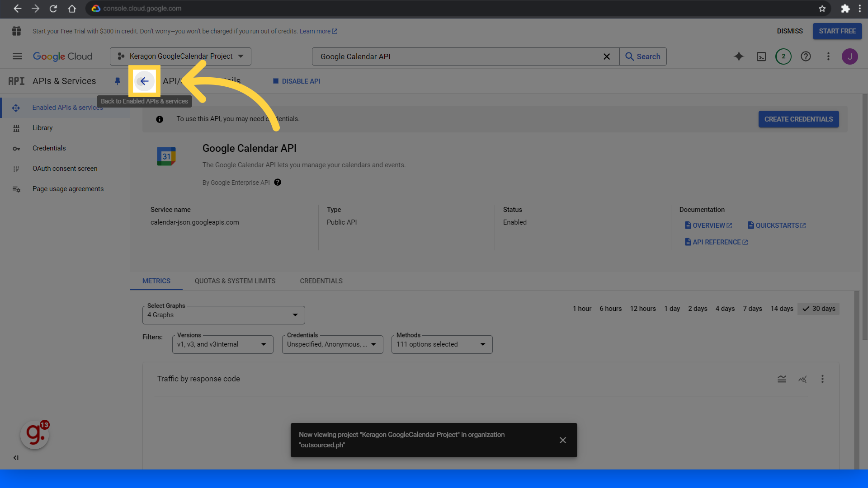Image resolution: width=868 pixels, height=488 pixels.
Task: Open the Traffic chart legend toggle icon
Action: click(x=782, y=379)
